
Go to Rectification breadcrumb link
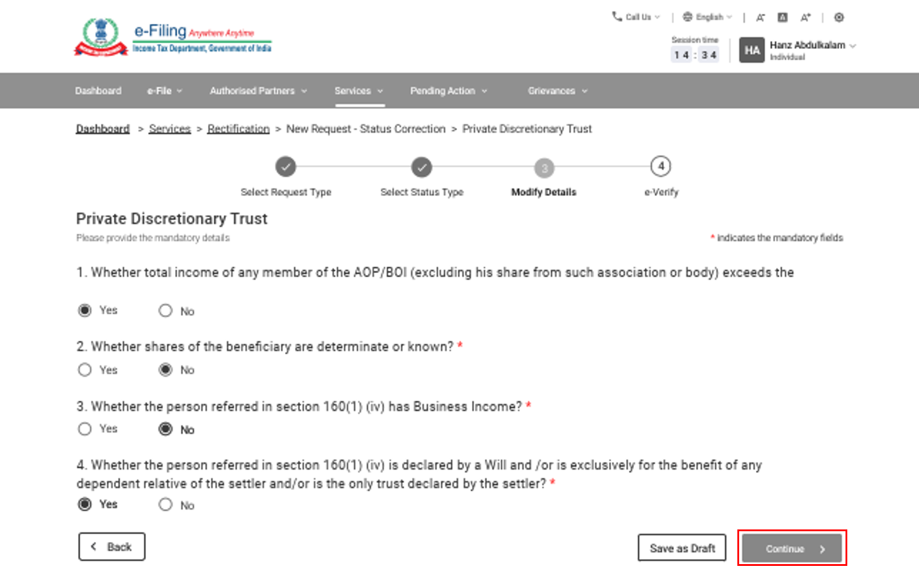click(x=238, y=129)
